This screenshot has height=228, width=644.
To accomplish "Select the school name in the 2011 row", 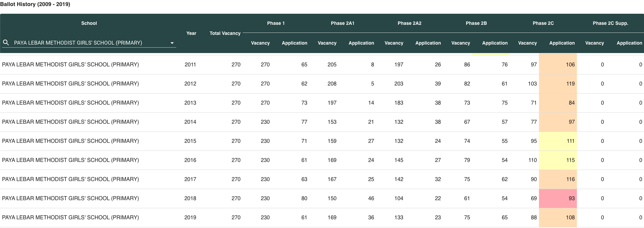I will tap(70, 64).
